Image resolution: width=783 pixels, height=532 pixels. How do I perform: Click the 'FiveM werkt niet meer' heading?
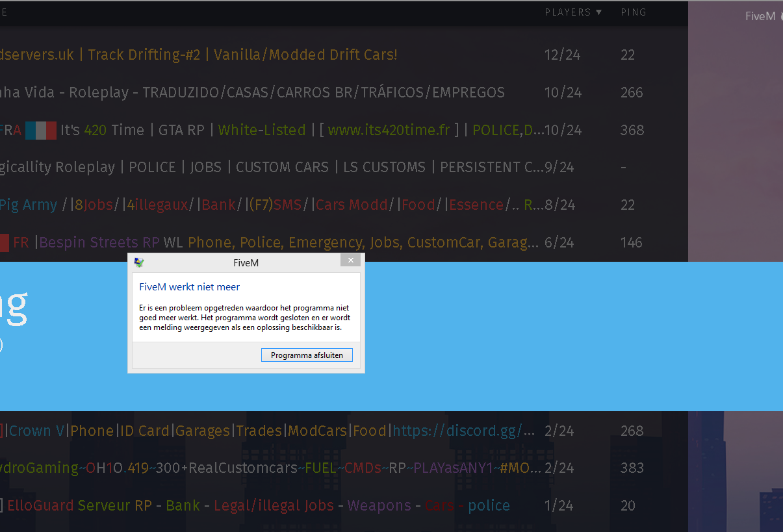pos(189,286)
